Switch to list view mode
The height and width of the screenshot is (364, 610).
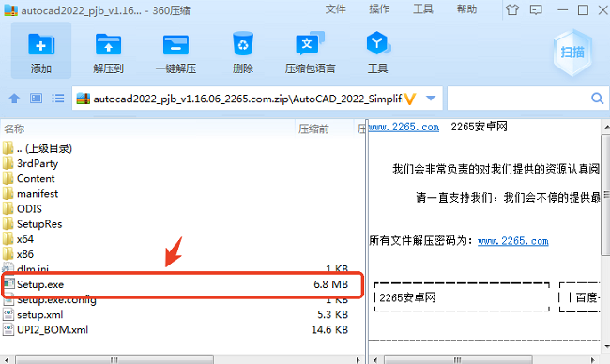[58, 98]
